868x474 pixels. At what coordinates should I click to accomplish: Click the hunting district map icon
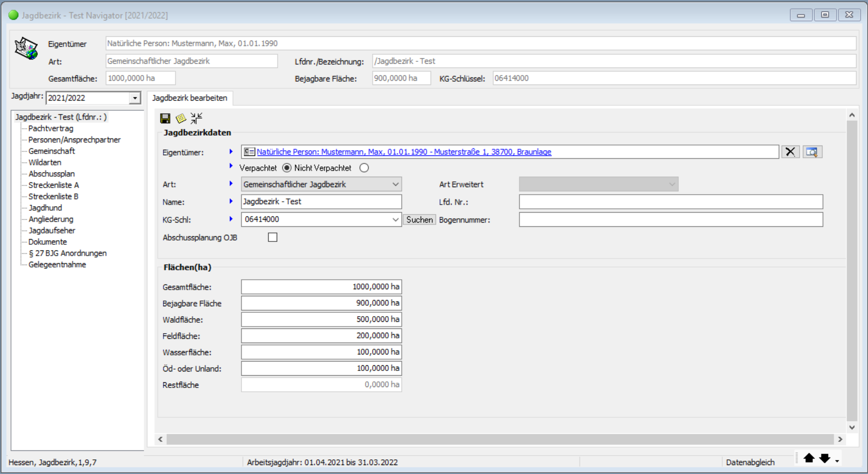(x=26, y=49)
